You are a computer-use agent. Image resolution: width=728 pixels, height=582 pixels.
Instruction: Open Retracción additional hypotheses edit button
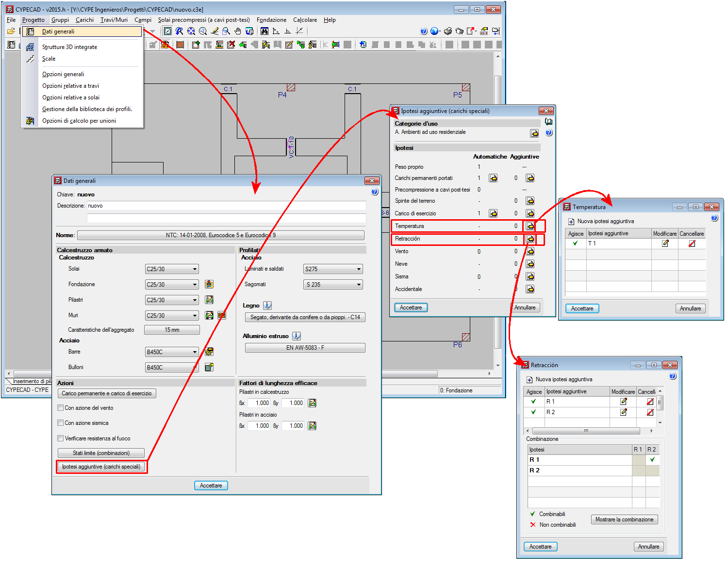point(530,239)
